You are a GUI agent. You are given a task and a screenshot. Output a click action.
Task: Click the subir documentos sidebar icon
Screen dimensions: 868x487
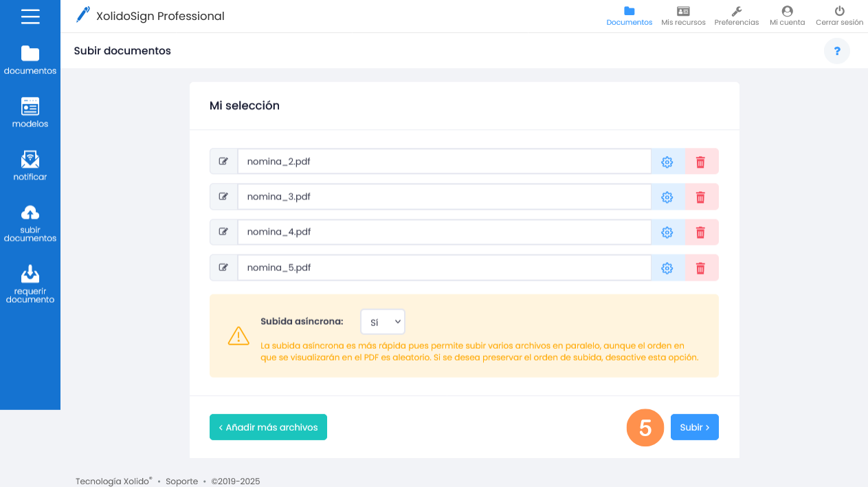pos(30,222)
